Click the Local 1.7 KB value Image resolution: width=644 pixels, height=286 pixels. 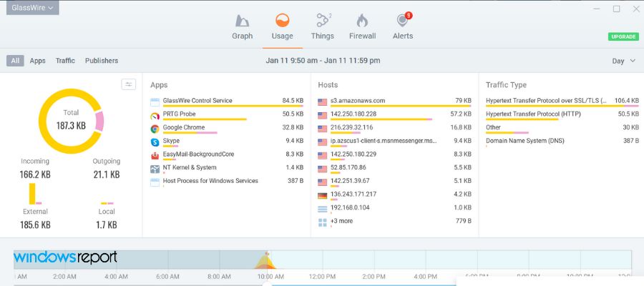point(107,225)
